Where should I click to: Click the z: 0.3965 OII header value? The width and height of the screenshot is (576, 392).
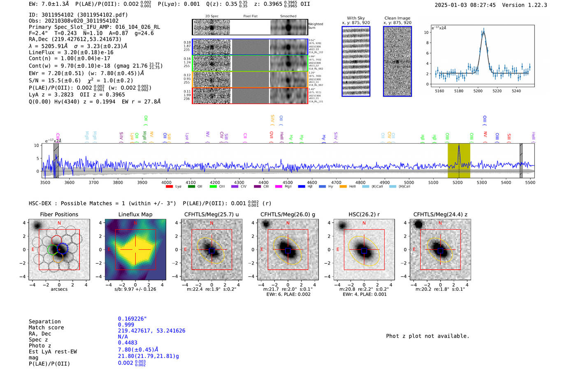pyautogui.click(x=282, y=4)
